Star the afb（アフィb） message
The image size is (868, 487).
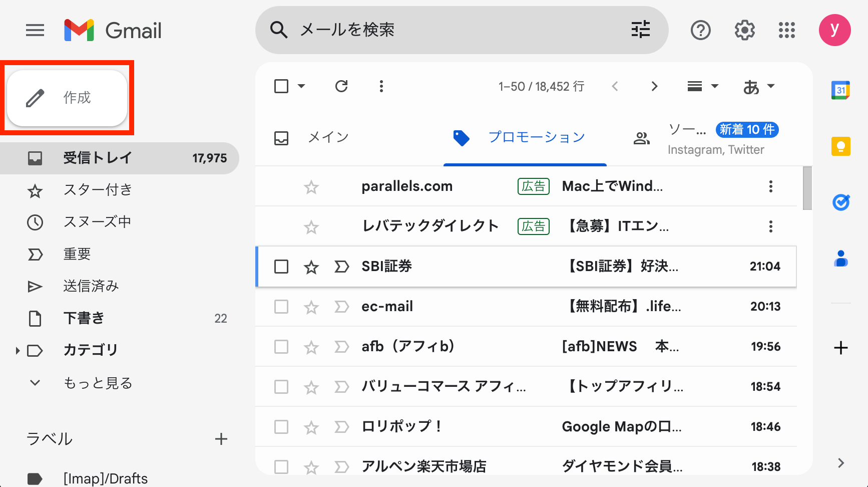coord(311,347)
